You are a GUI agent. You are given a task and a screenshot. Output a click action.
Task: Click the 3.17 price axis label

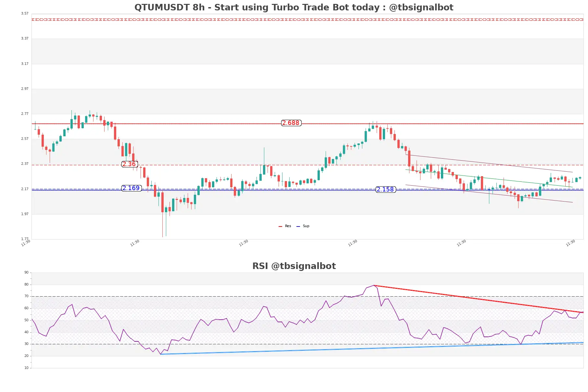(25, 64)
